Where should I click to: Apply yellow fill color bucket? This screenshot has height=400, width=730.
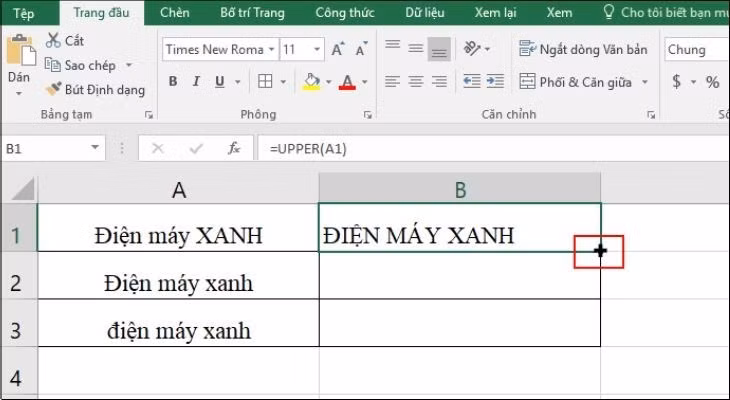tap(312, 82)
